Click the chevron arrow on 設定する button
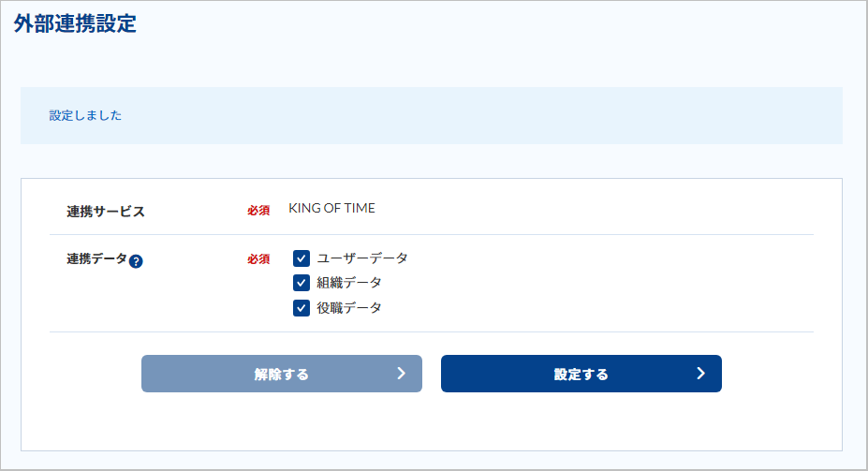 700,374
